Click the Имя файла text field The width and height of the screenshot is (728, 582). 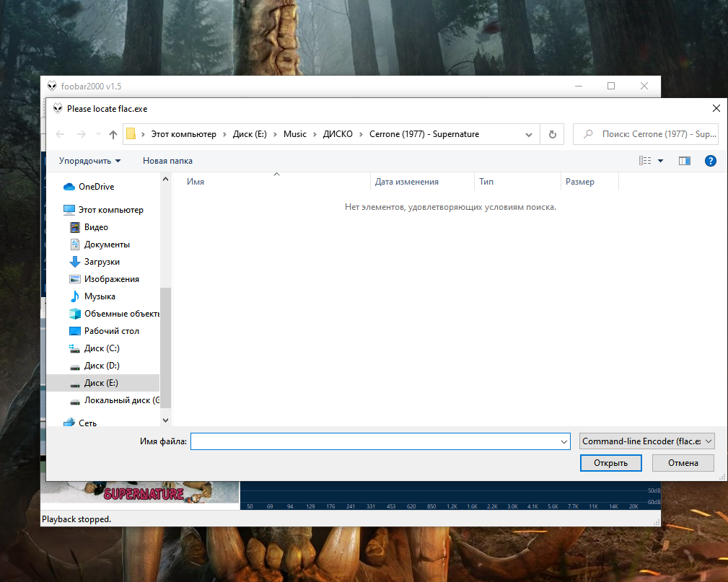(x=375, y=441)
